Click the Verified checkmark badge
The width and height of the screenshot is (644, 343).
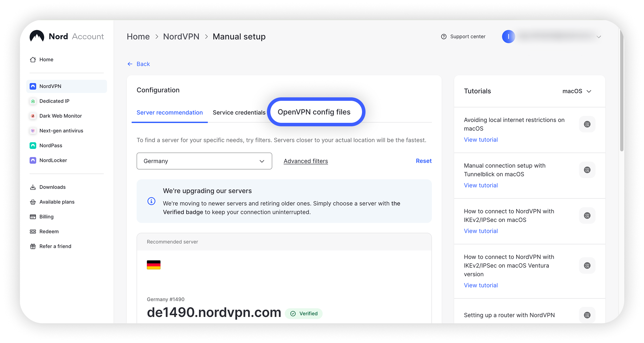303,313
